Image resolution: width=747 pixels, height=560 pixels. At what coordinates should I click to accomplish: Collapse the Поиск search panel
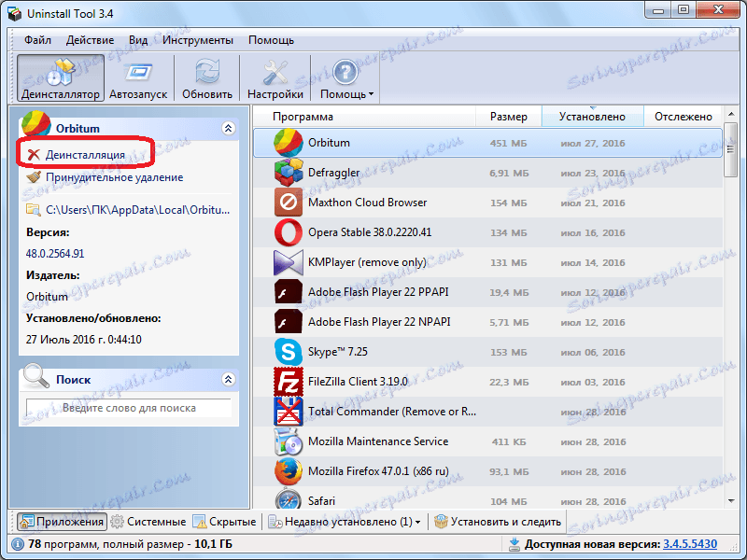point(228,379)
